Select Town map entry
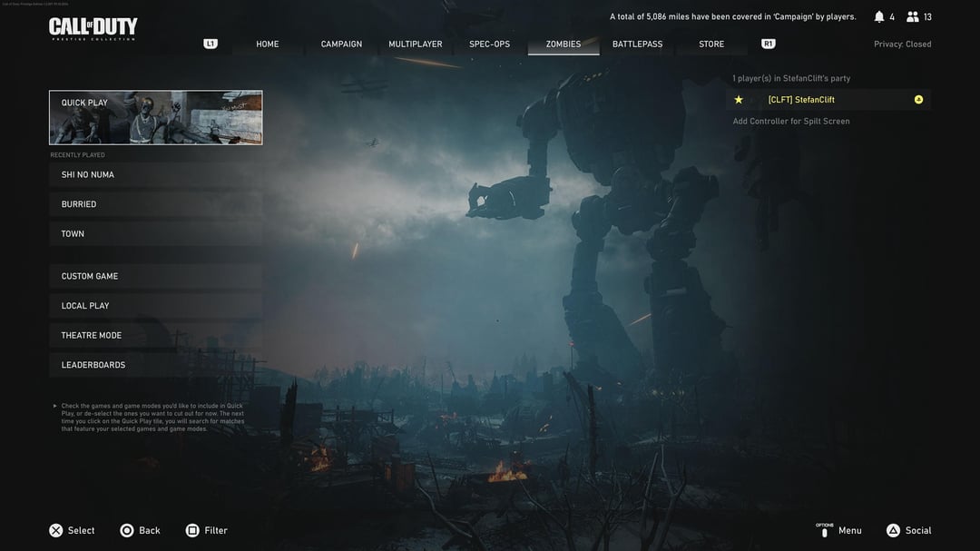This screenshot has height=551, width=980. tap(156, 234)
